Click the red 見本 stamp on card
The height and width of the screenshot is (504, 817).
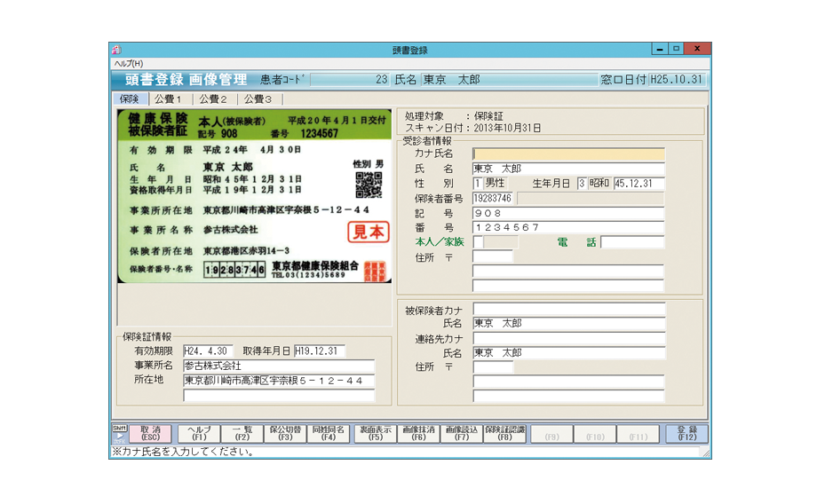point(367,232)
